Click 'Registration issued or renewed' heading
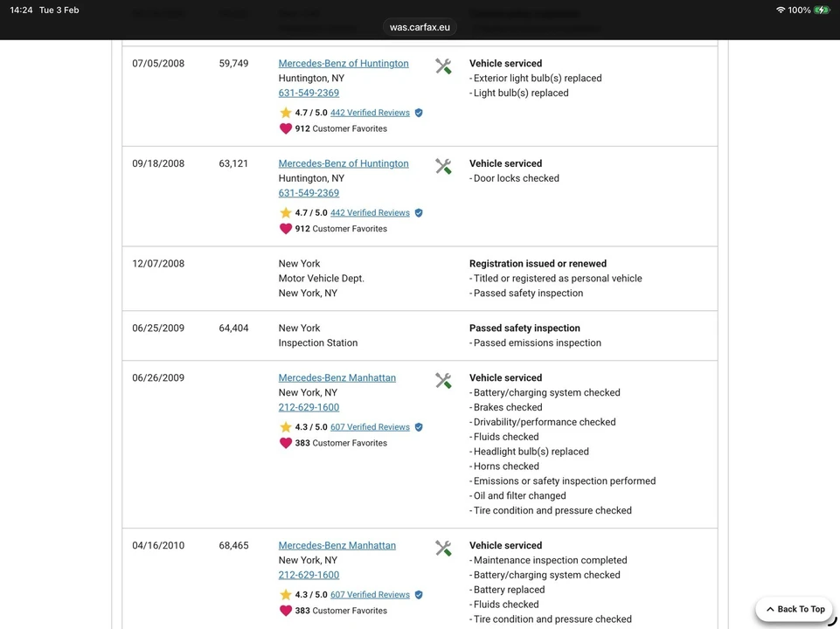The height and width of the screenshot is (629, 840). 538,263
